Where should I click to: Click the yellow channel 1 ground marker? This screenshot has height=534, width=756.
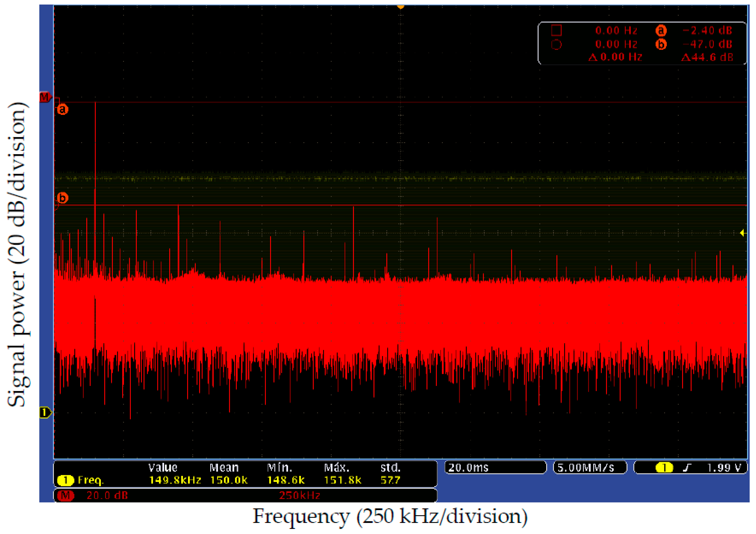click(45, 412)
